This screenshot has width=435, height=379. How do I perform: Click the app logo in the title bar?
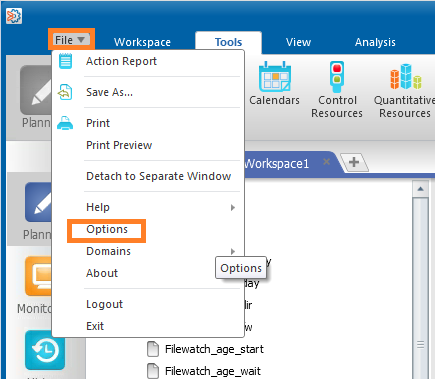(14, 16)
